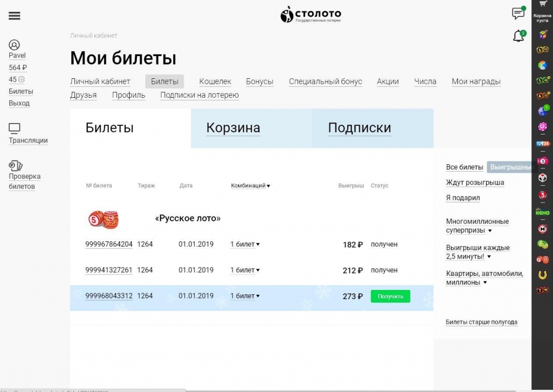Expand Выигрыши каждые 2,5 минуты list

tap(478, 252)
